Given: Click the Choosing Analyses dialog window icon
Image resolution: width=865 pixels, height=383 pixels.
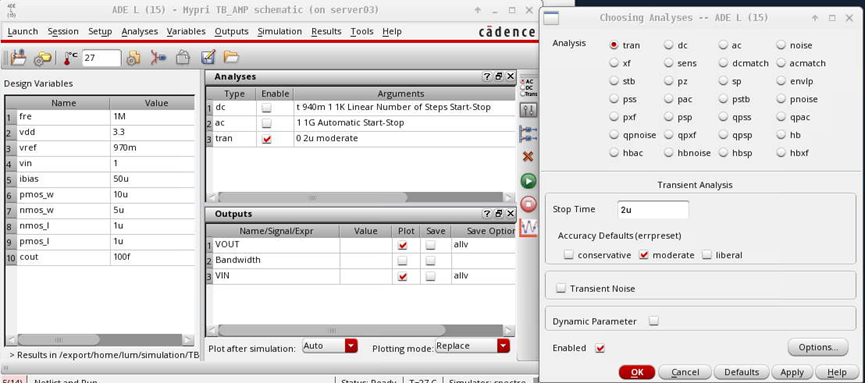Looking at the screenshot, I should 551,18.
